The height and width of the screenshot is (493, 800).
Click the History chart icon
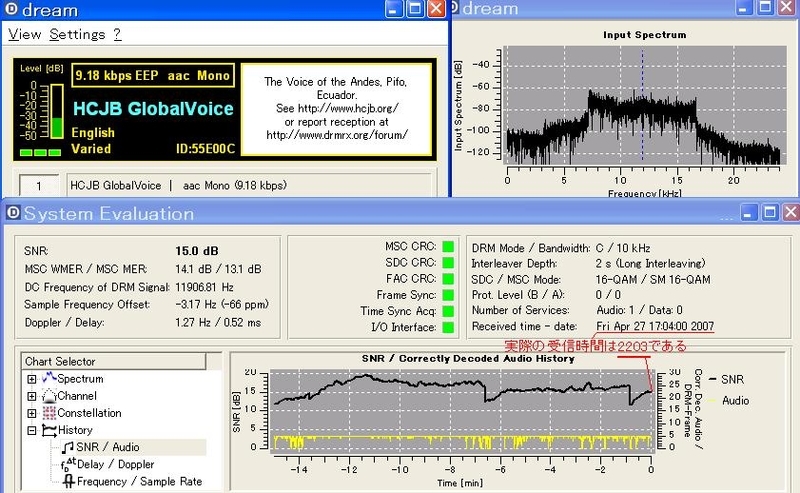point(49,430)
